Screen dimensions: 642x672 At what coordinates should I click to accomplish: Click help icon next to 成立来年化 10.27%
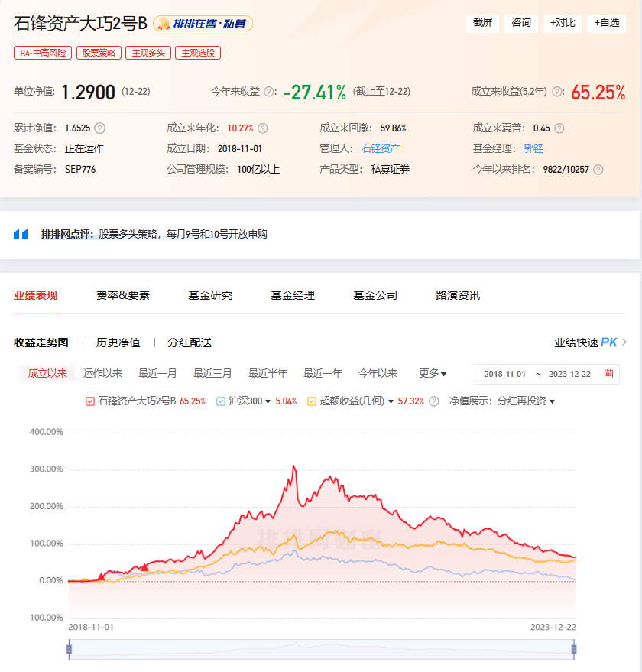(x=263, y=128)
